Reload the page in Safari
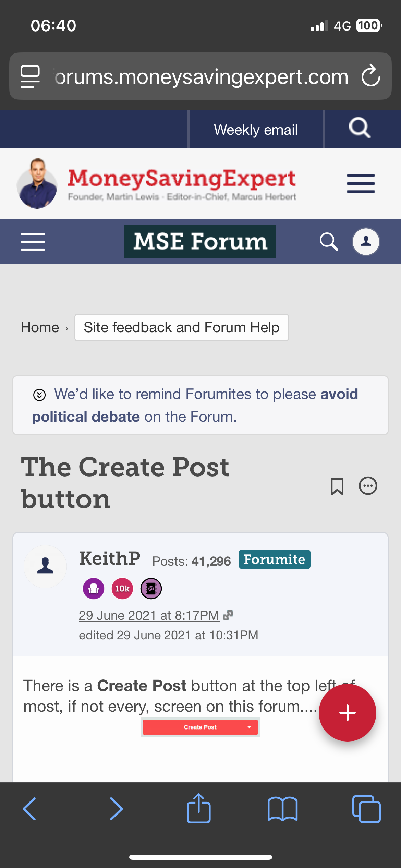401x868 pixels. coord(371,76)
